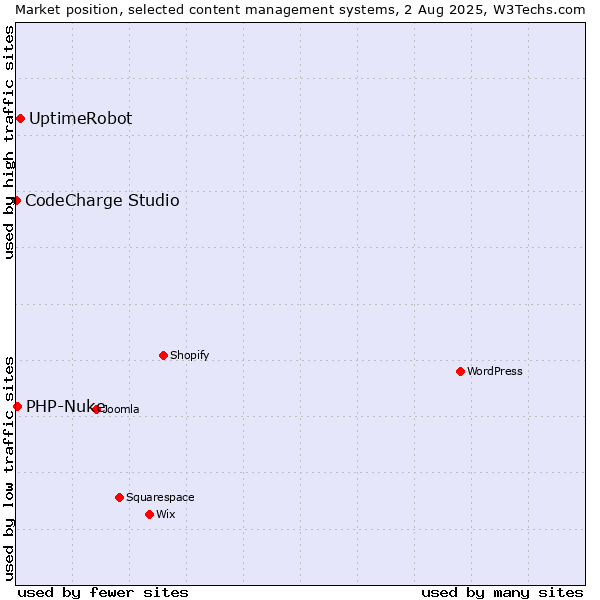Screen dimensions: 600x600
Task: Click the chart title mentioning W3Techs.com
Action: pos(300,10)
